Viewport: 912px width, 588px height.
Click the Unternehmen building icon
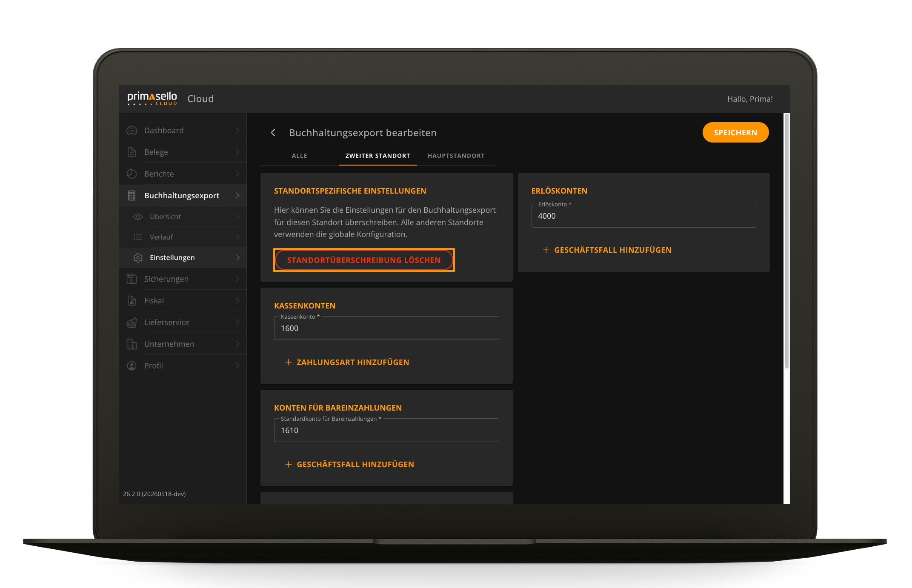tap(132, 344)
